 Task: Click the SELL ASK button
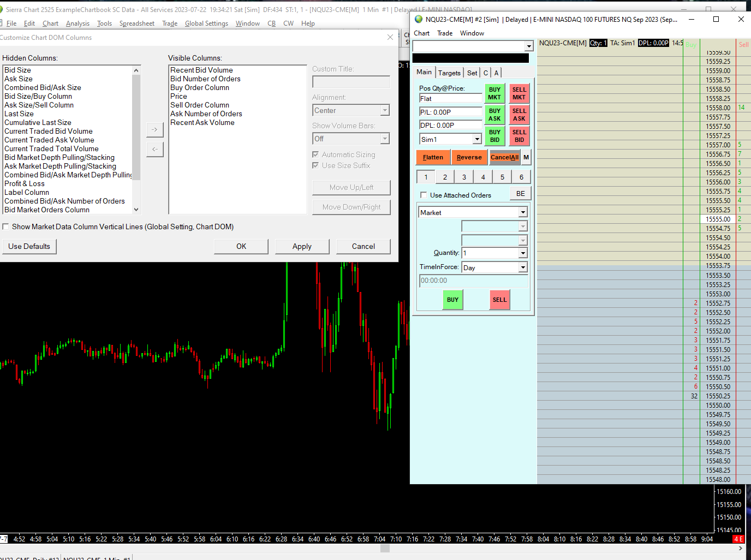tap(519, 115)
